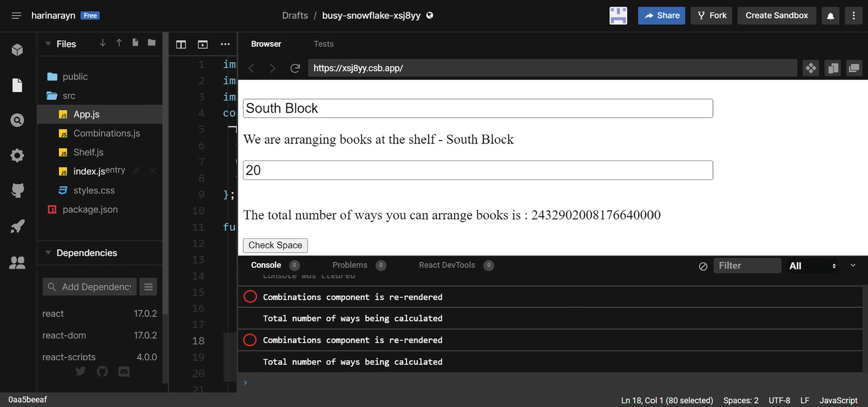Open notifications bell icon

[x=830, y=16]
